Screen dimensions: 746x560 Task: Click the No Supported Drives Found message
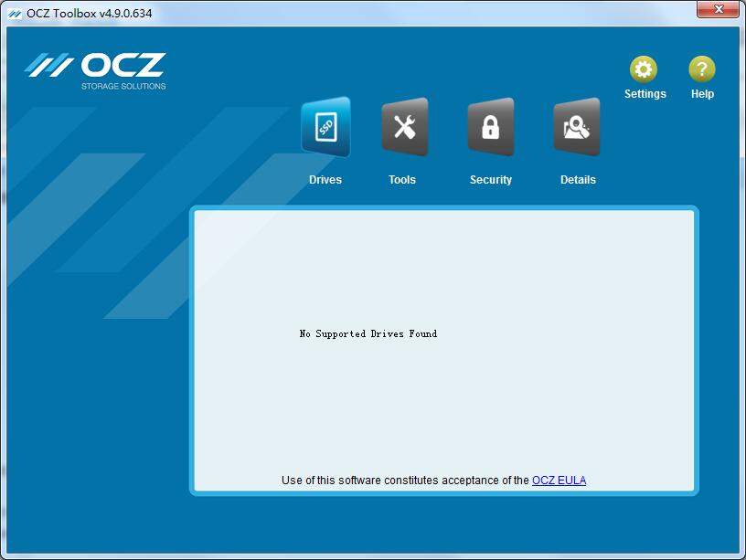[368, 333]
